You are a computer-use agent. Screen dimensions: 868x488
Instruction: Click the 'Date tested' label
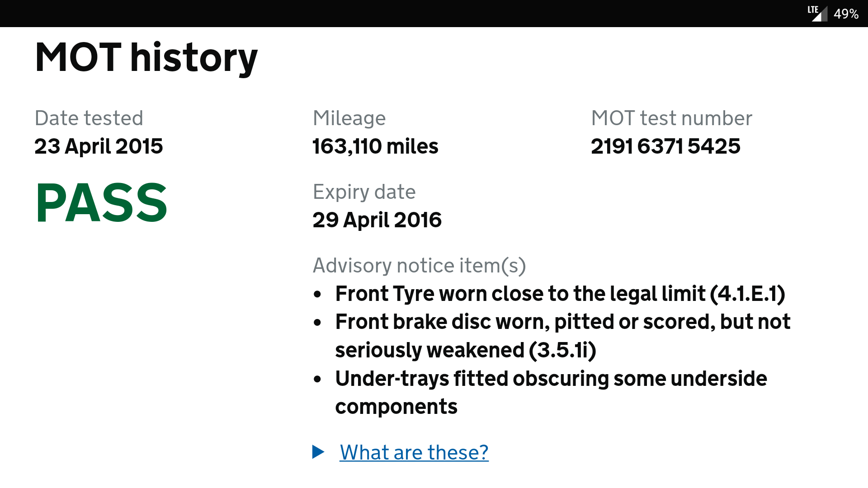[x=89, y=118]
